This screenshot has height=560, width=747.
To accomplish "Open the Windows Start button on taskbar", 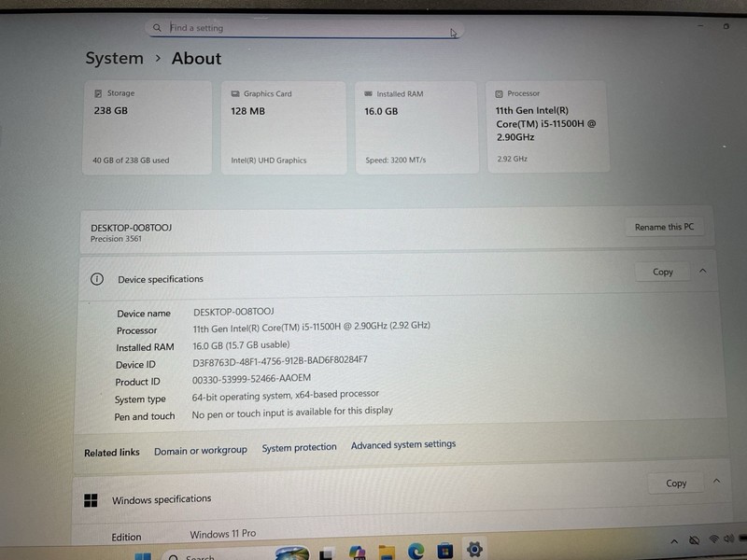I will coord(143,556).
